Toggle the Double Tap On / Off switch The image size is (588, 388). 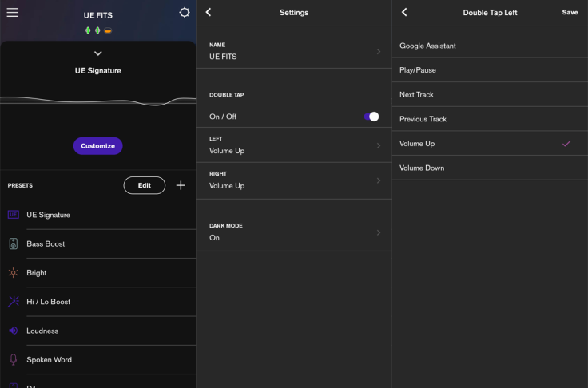click(371, 117)
